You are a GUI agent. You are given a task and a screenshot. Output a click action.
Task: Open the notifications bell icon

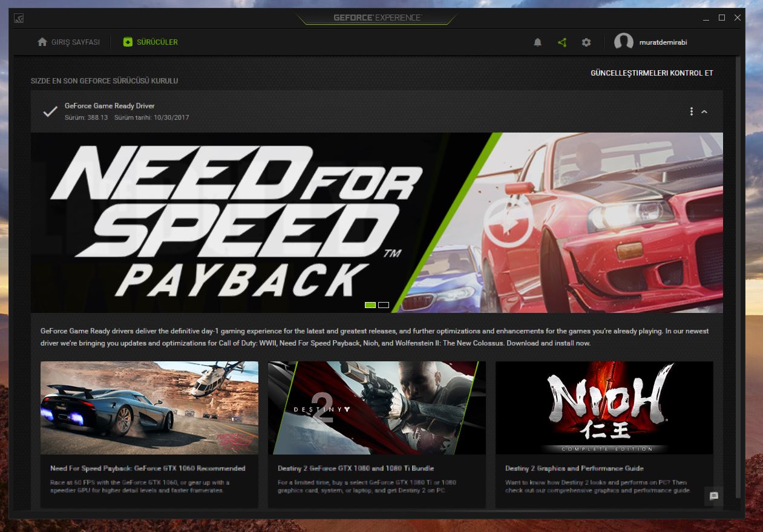[537, 42]
